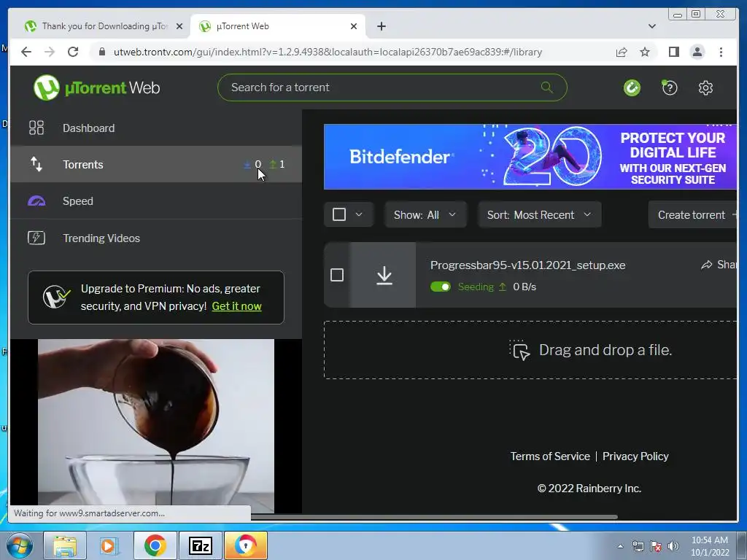Click the Drag and drop a file area
The width and height of the screenshot is (747, 560).
pyautogui.click(x=530, y=350)
